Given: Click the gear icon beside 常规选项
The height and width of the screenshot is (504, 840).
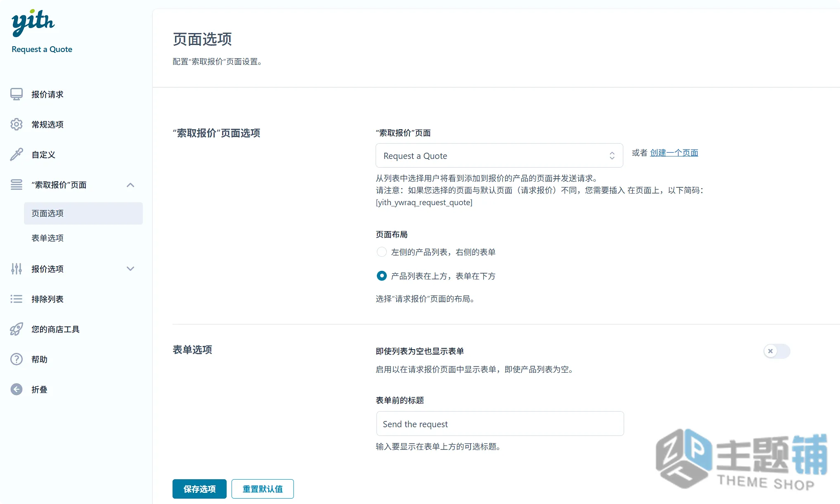Looking at the screenshot, I should (x=17, y=124).
